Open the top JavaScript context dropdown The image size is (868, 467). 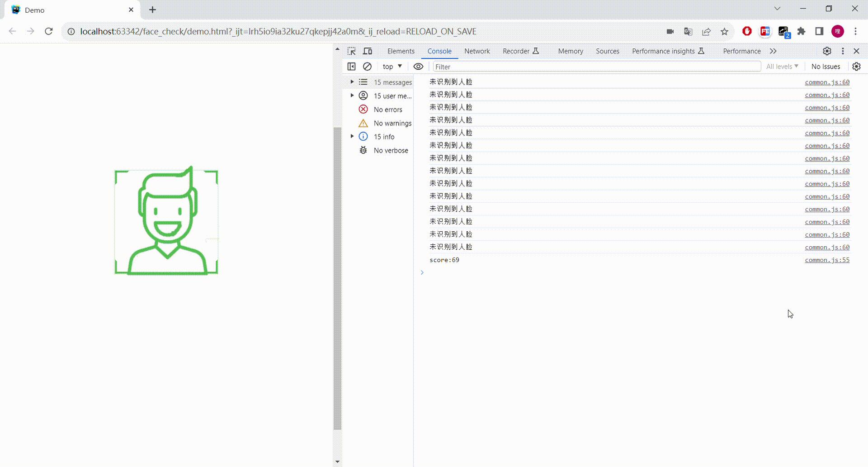click(x=392, y=67)
